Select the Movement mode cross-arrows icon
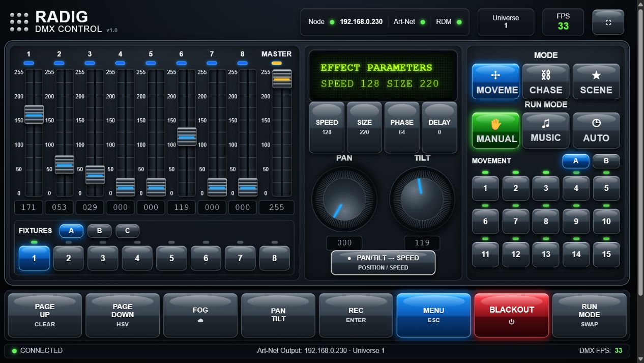 click(495, 81)
